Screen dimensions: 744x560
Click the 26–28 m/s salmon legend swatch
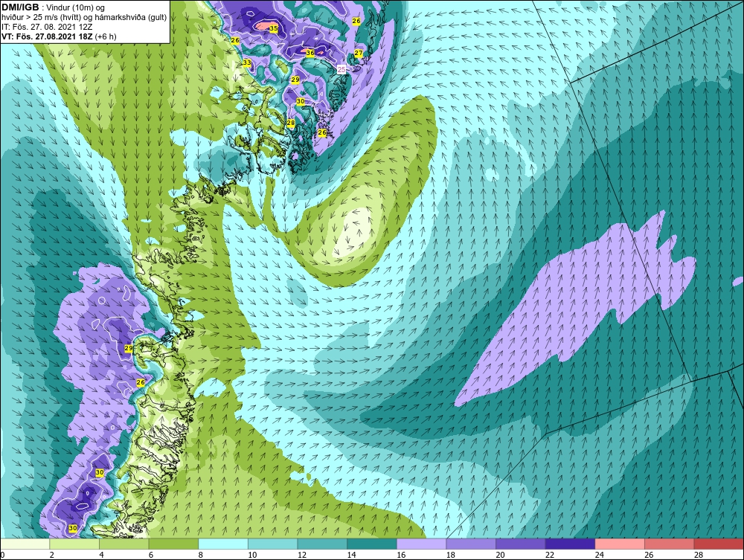coord(669,544)
